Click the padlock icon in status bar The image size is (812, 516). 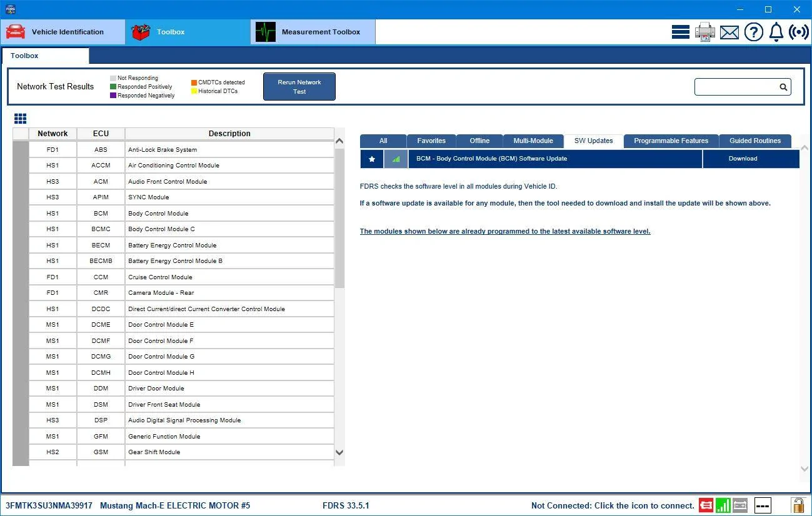pos(798,505)
